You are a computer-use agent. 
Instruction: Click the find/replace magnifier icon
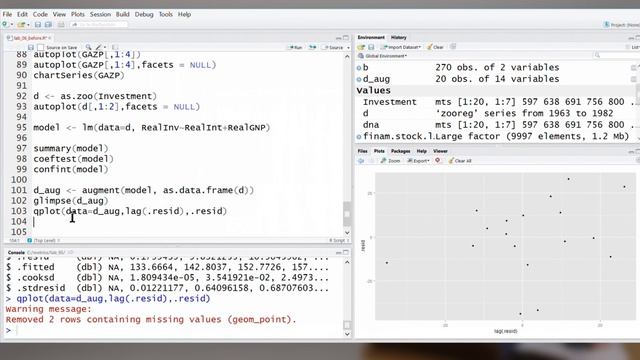pyautogui.click(x=88, y=47)
